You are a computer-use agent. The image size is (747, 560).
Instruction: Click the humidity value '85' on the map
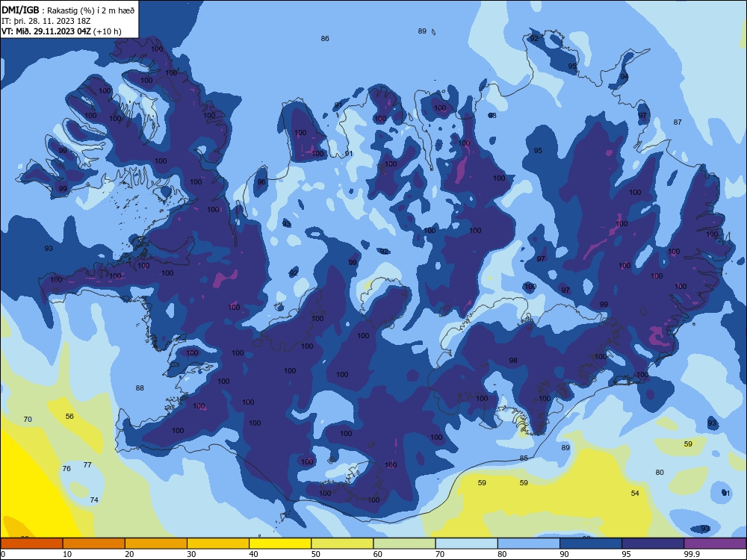(x=524, y=458)
